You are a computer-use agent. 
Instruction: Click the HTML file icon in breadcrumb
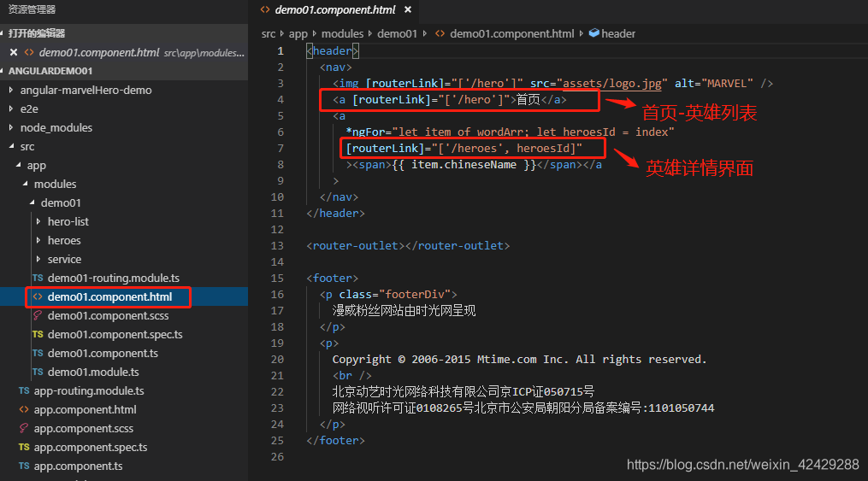440,33
